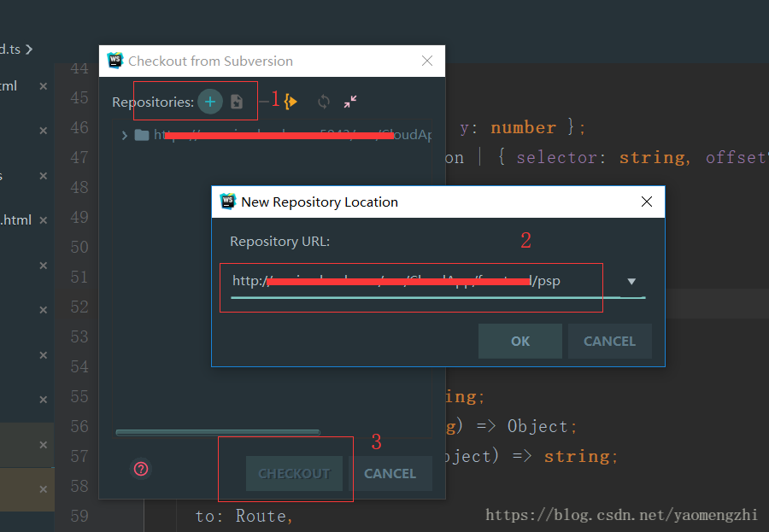The image size is (769, 532).
Task: Click 'selector' in the editor code
Action: (556, 157)
